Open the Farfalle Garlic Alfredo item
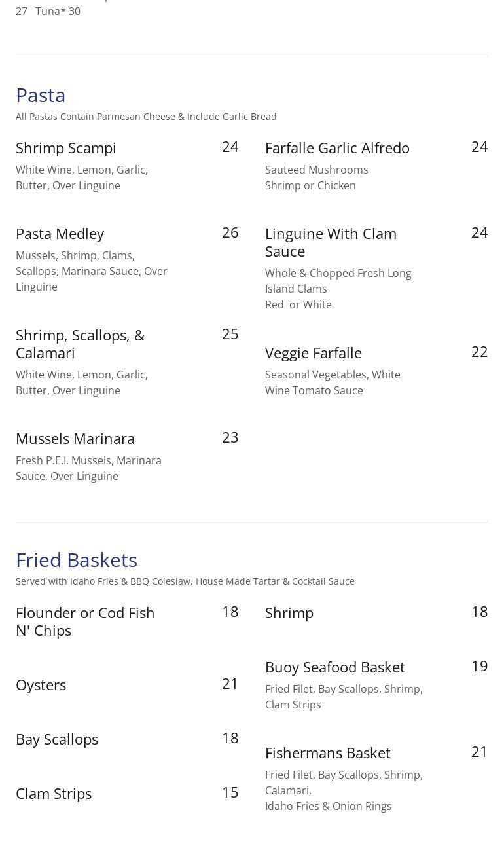Viewport: 504px width, 846px height. tap(337, 148)
